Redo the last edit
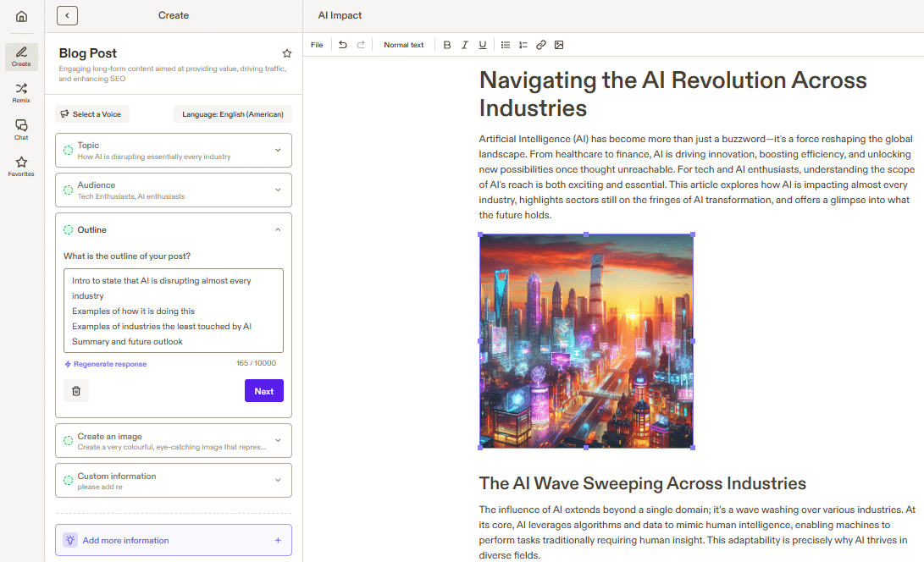Image resolution: width=924 pixels, height=562 pixels. [x=361, y=45]
